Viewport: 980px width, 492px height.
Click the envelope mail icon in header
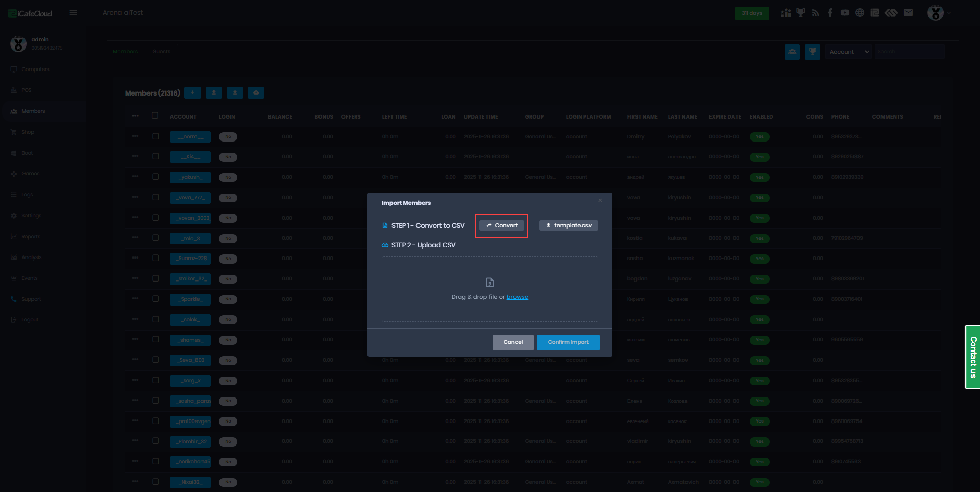(908, 13)
